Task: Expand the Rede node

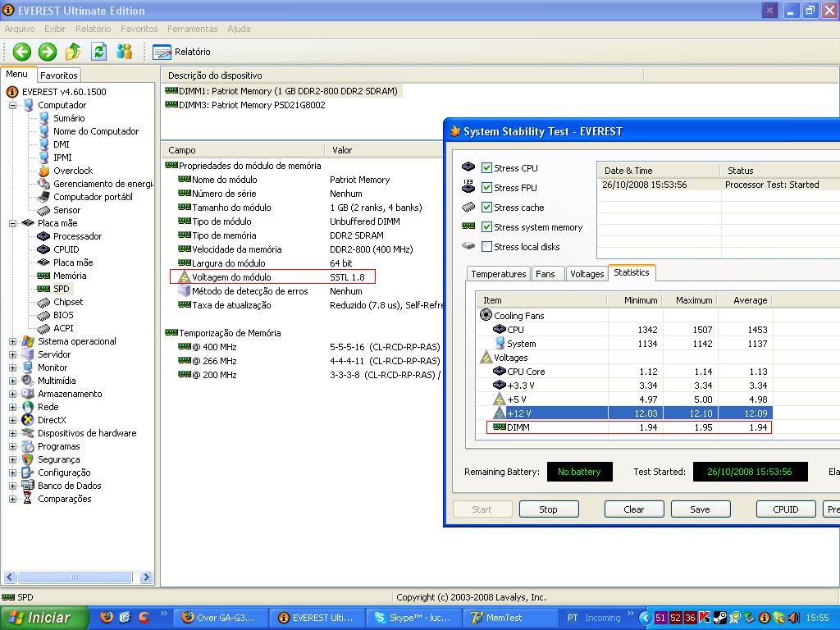Action: pos(12,407)
